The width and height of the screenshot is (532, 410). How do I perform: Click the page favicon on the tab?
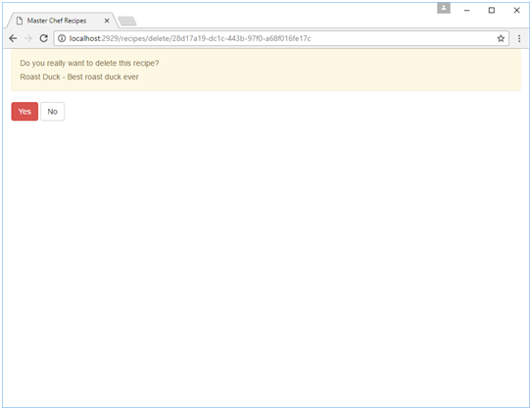(x=20, y=21)
